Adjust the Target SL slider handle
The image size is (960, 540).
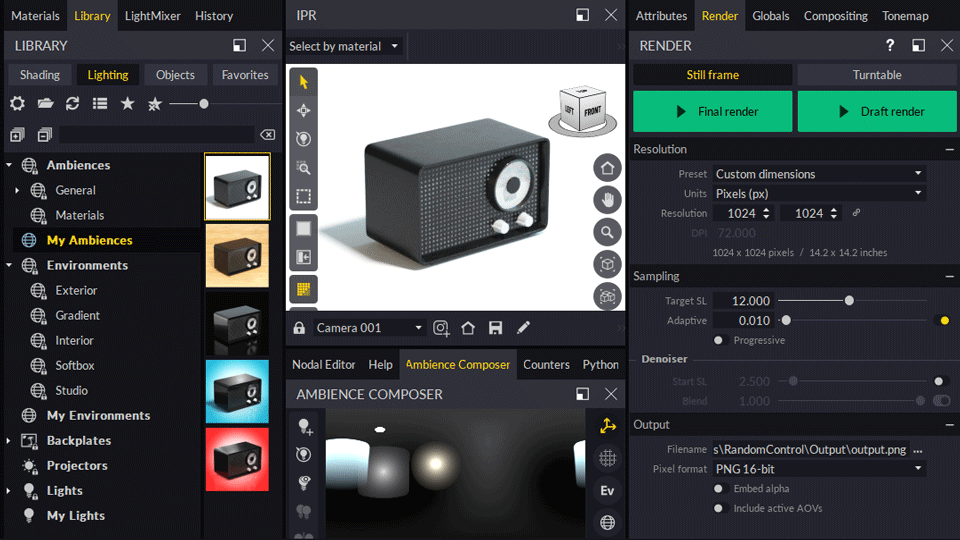click(x=849, y=301)
